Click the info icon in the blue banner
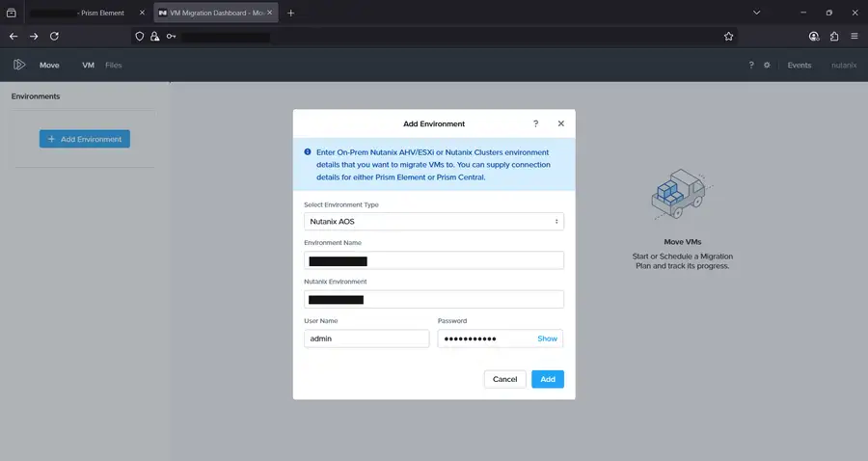Viewport: 868px width, 461px height. 308,151
